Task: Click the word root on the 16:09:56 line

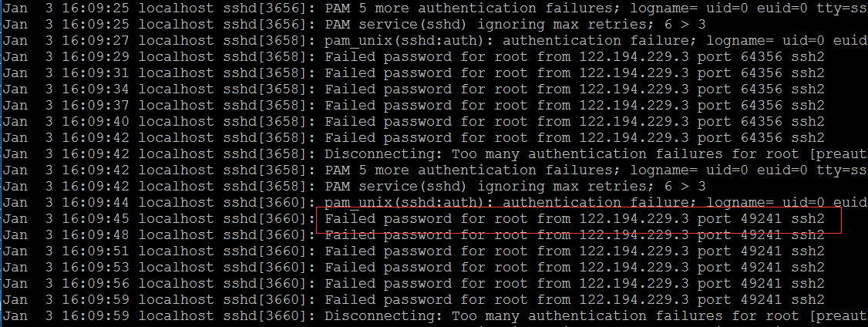Action: [x=512, y=283]
